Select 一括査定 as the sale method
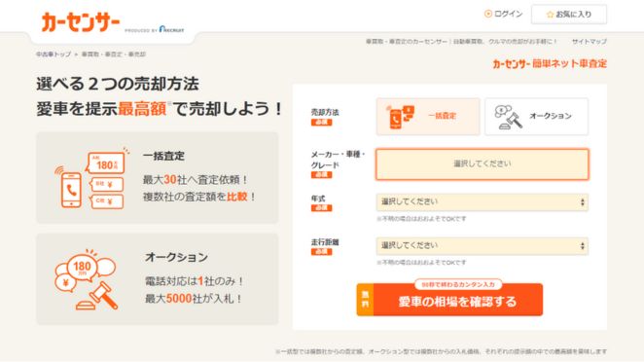 (428, 116)
